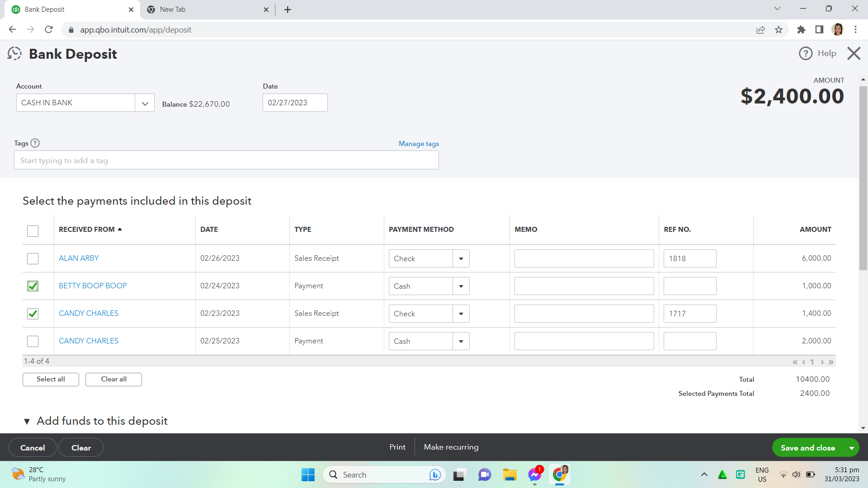Reload the page with refresh icon
The width and height of the screenshot is (868, 488).
(49, 30)
